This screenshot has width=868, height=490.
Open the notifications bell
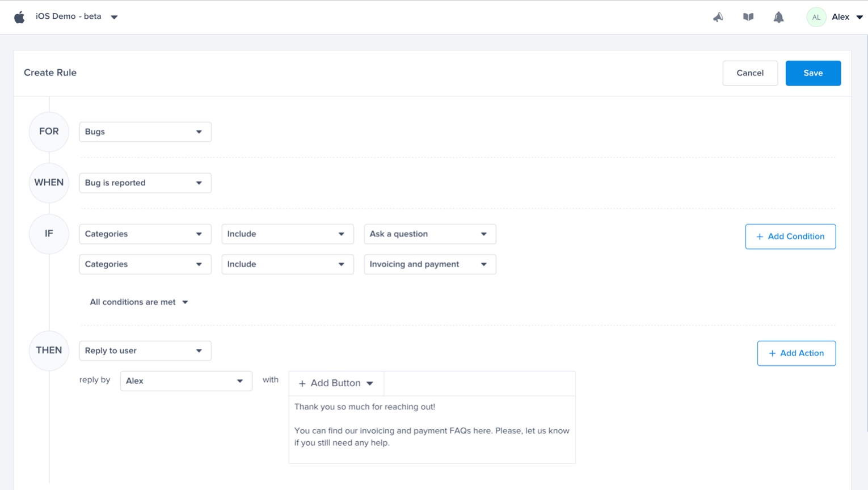(x=778, y=17)
